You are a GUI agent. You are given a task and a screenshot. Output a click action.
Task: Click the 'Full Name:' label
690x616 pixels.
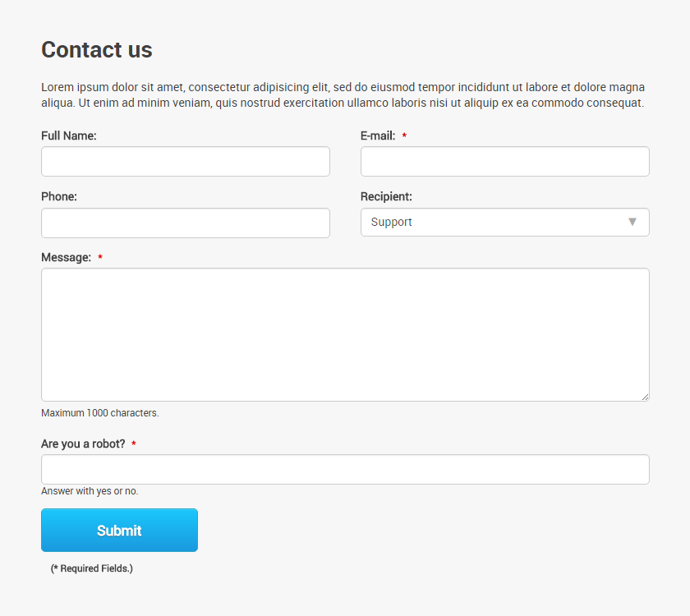(69, 136)
